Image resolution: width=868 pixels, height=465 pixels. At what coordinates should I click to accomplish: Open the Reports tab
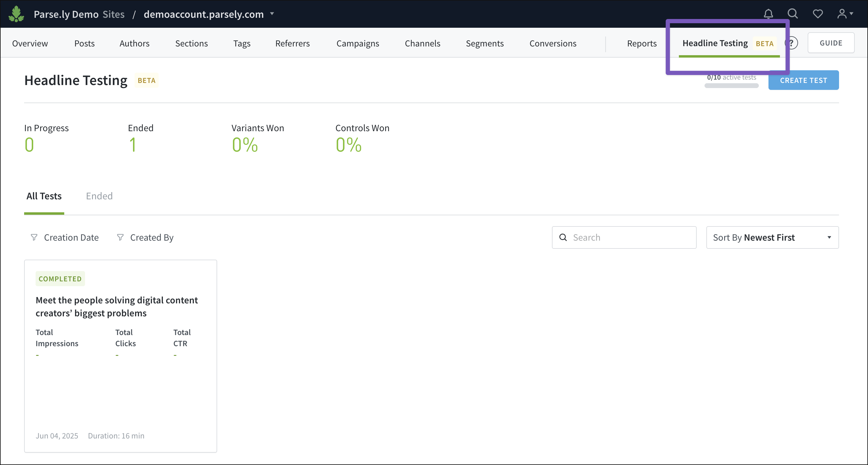(x=642, y=43)
